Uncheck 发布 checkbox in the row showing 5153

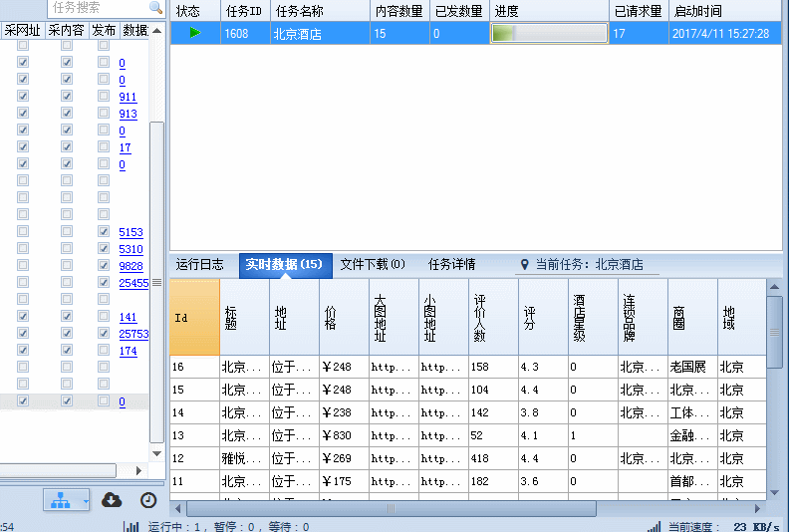pos(104,232)
